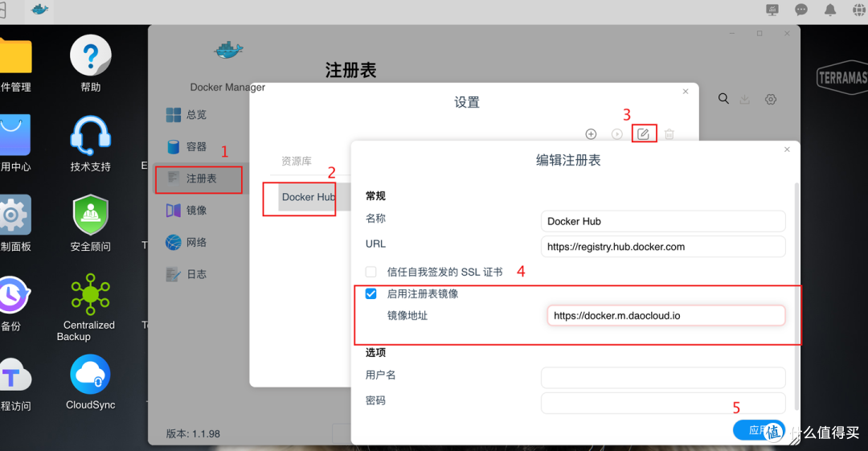Go to Containers (容器) in sidebar
Image resolution: width=868 pixels, height=451 pixels.
(x=197, y=147)
